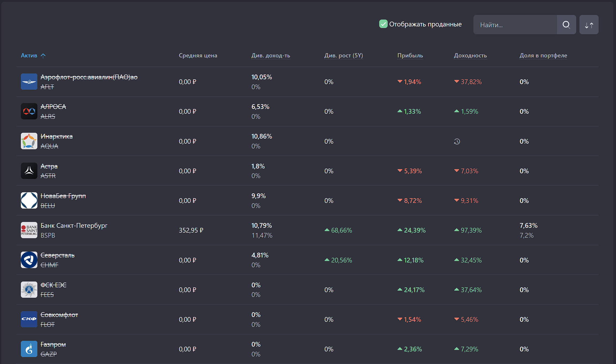This screenshot has height=364, width=616.
Task: Click the 11,47% dividend value under 10,79%
Action: 262,235
